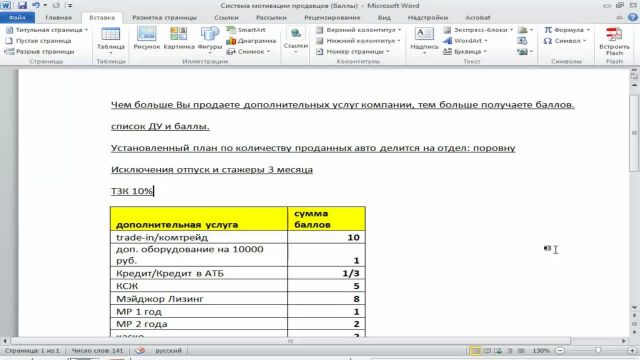
Task: Open the Фигуры shapes gallery
Action: [210, 40]
